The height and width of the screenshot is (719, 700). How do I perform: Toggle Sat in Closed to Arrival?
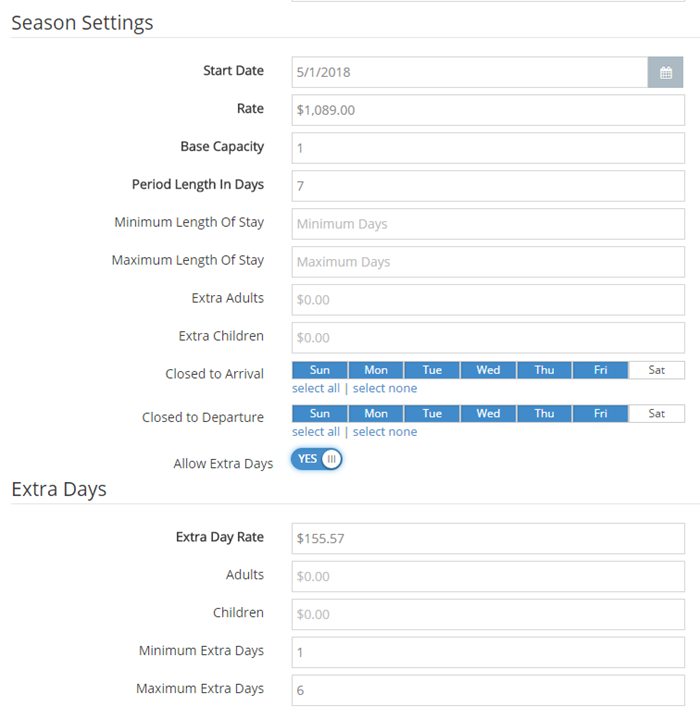[656, 370]
